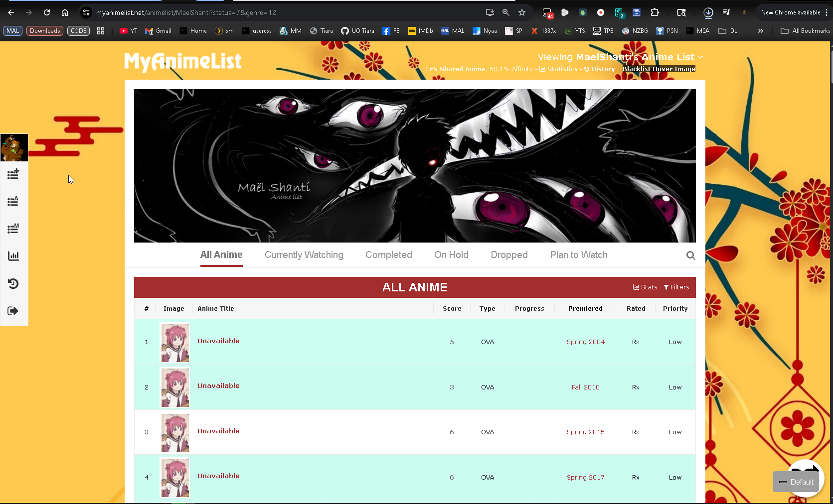The height and width of the screenshot is (504, 833).
Task: Open the Scooby-Doo profile avatar in sidebar
Action: 14,147
